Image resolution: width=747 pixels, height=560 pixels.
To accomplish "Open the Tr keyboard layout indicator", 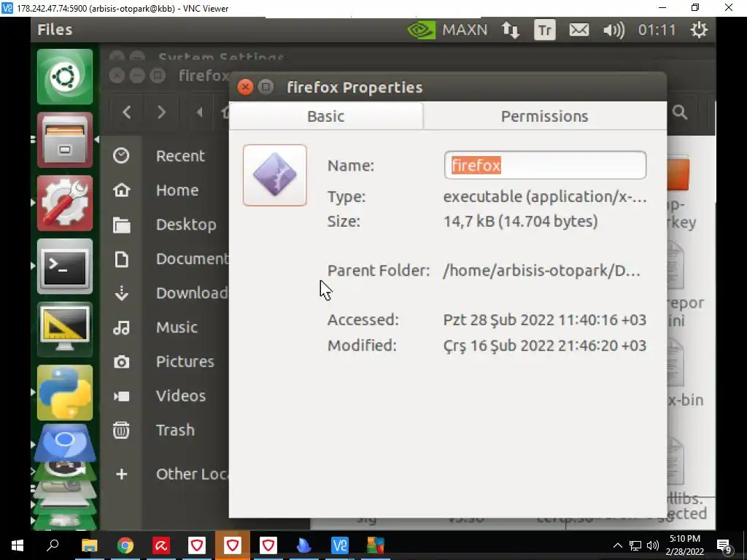I will pyautogui.click(x=544, y=30).
